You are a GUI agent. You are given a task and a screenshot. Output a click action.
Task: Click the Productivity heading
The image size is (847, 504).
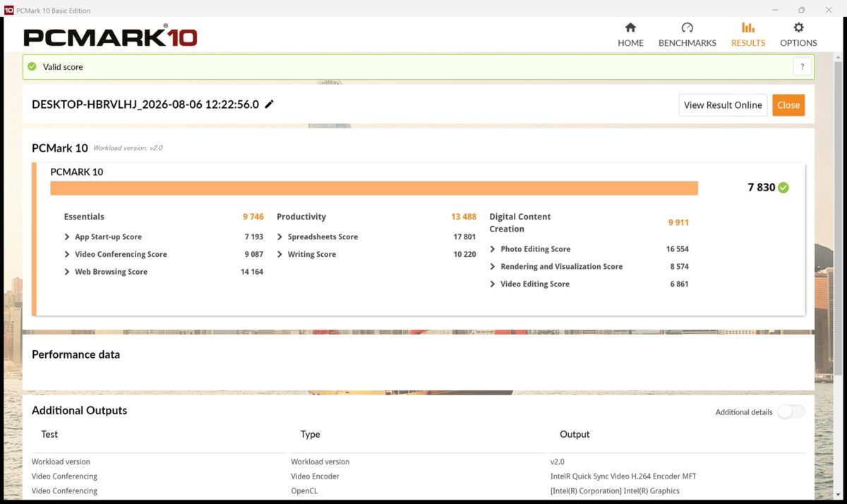301,217
